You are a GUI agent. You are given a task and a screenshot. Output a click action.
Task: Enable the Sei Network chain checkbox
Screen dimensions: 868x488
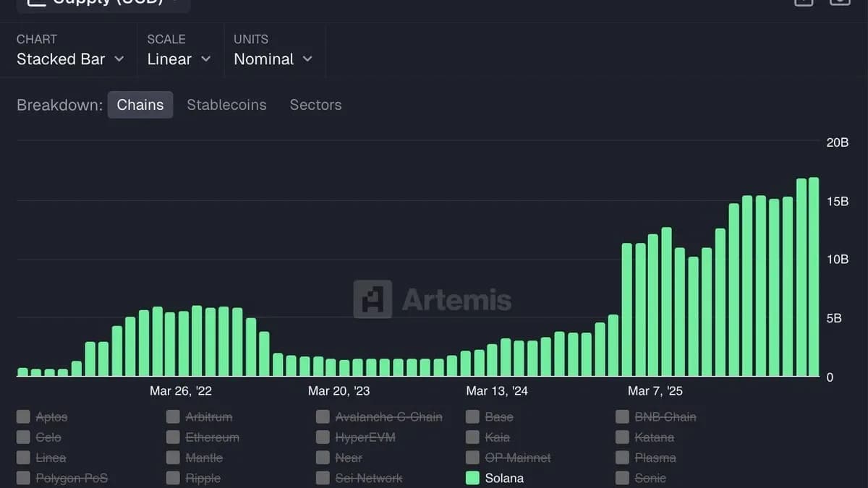pyautogui.click(x=323, y=477)
